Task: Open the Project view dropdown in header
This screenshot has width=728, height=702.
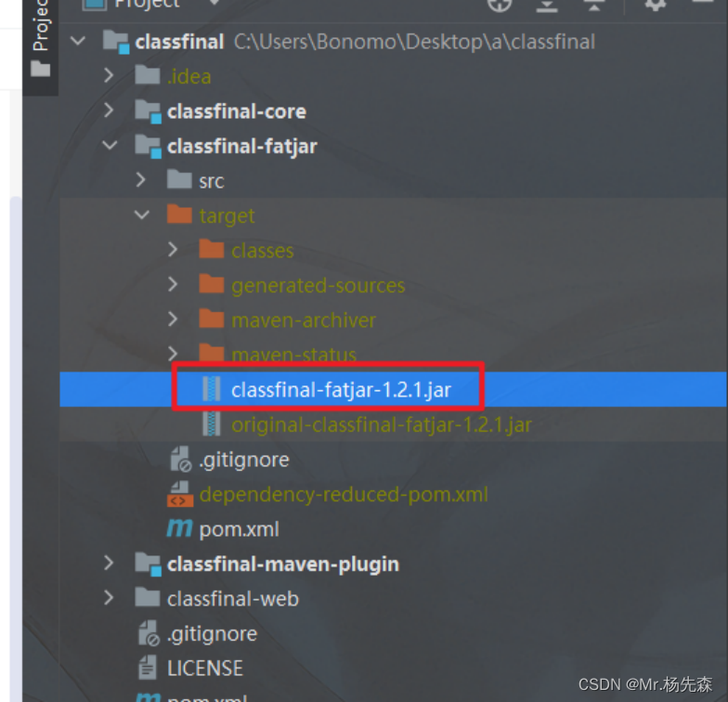Action: click(149, 4)
